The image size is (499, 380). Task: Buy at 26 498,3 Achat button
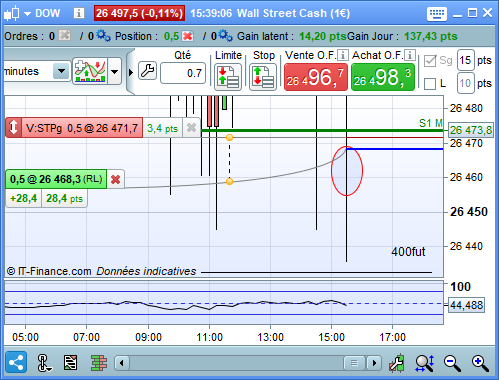tap(383, 77)
